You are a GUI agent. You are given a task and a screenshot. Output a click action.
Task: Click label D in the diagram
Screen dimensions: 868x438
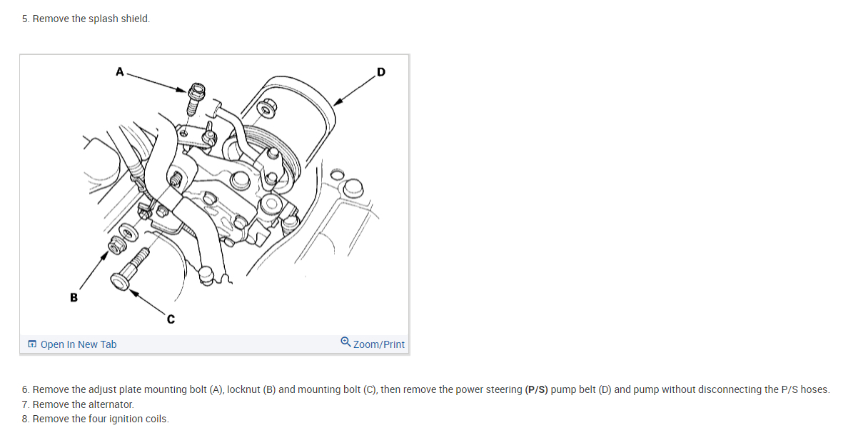[x=380, y=71]
